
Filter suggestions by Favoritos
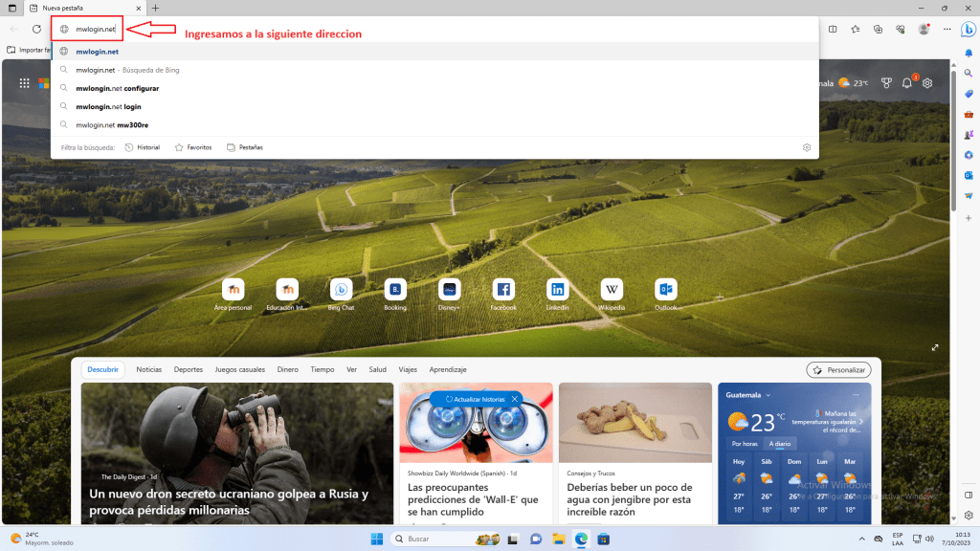[193, 147]
